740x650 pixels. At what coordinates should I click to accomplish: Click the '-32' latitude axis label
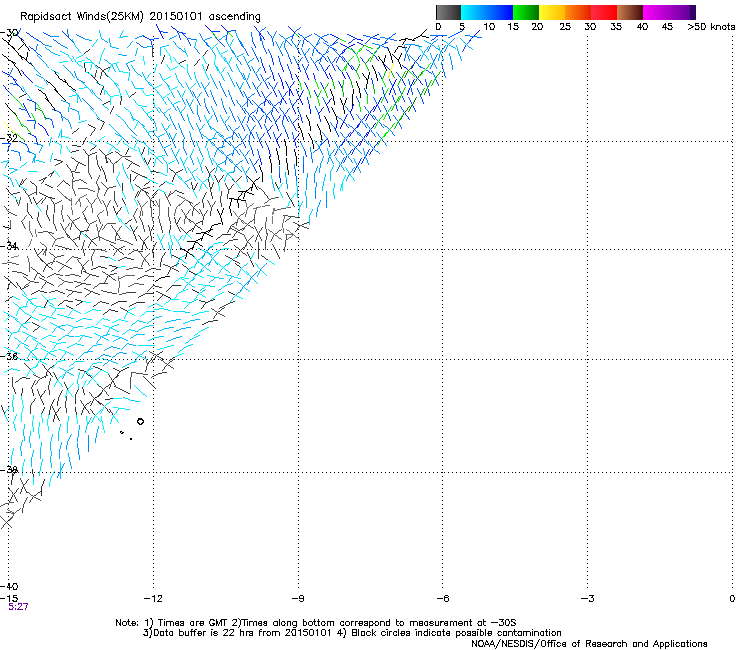(x=9, y=138)
